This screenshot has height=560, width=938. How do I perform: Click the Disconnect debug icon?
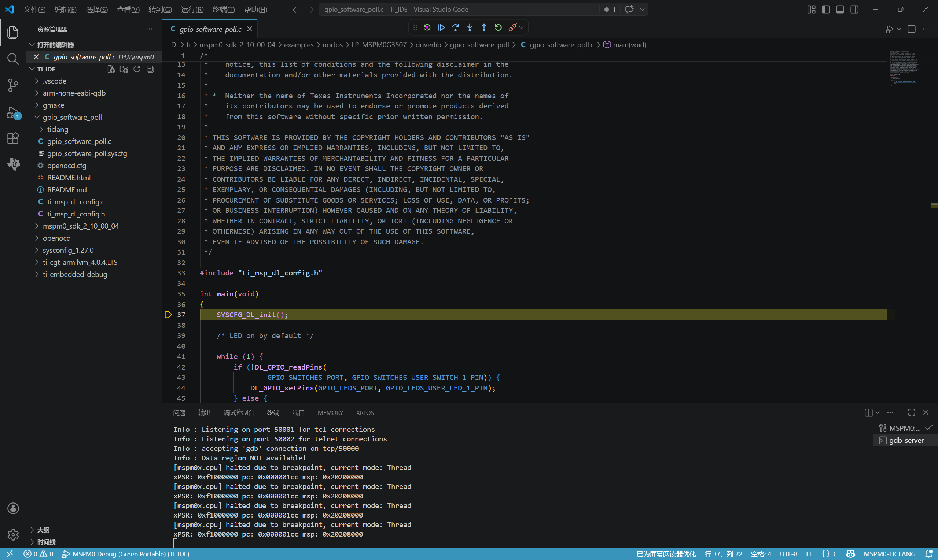[512, 27]
